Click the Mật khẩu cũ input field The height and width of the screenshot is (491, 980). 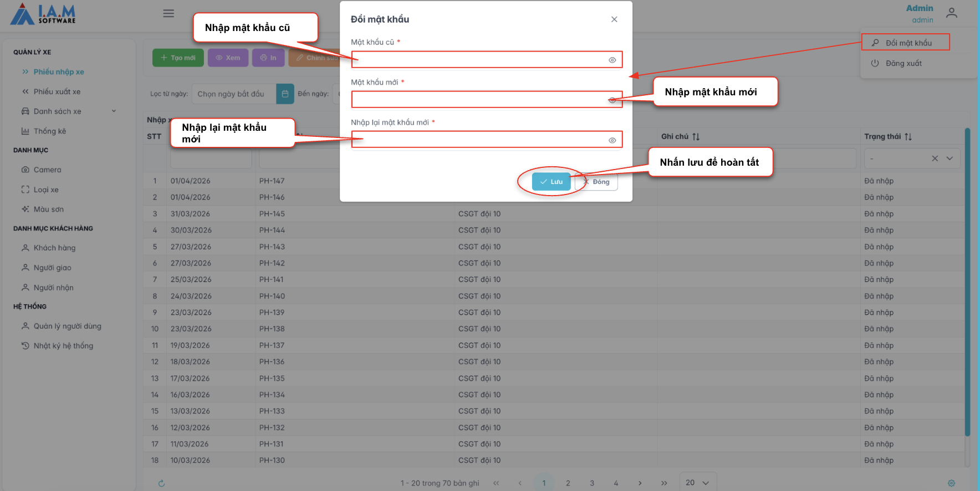click(x=479, y=60)
